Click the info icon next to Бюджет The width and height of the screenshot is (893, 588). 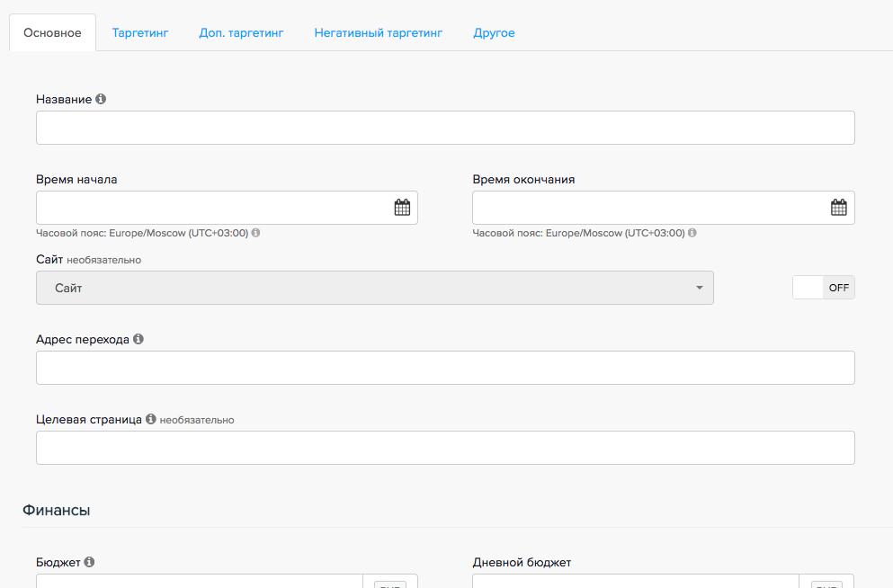[89, 562]
